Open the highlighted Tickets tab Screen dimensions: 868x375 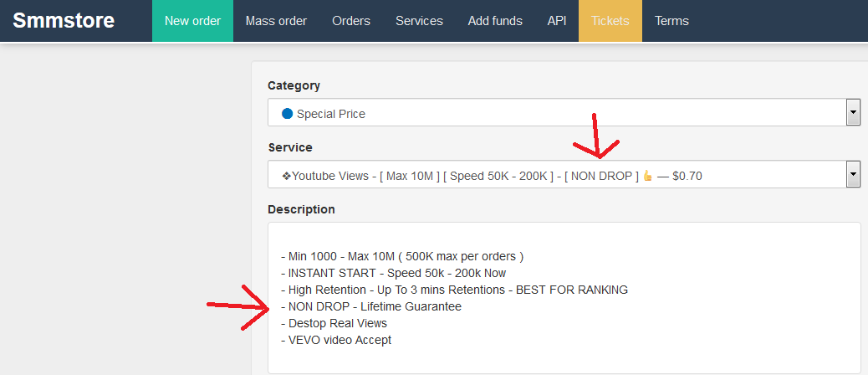click(610, 21)
